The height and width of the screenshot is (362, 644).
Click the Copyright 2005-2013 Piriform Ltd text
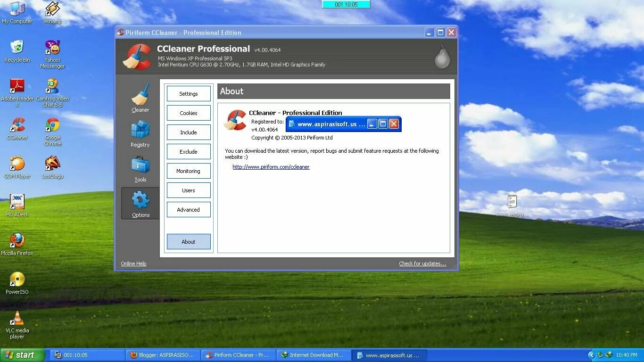coord(292,138)
